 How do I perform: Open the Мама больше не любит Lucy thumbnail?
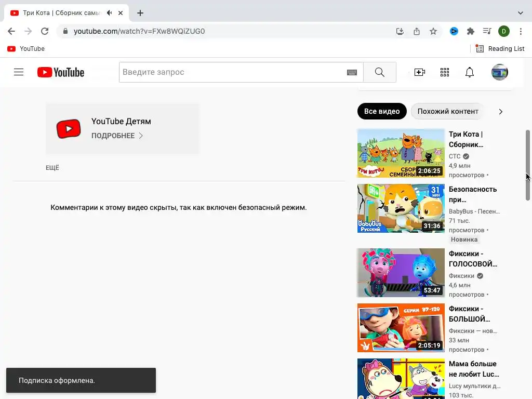[401, 379]
